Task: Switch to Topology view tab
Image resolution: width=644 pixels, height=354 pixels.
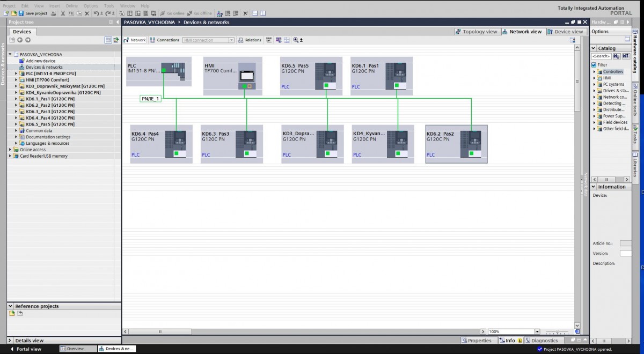Action: pyautogui.click(x=477, y=32)
